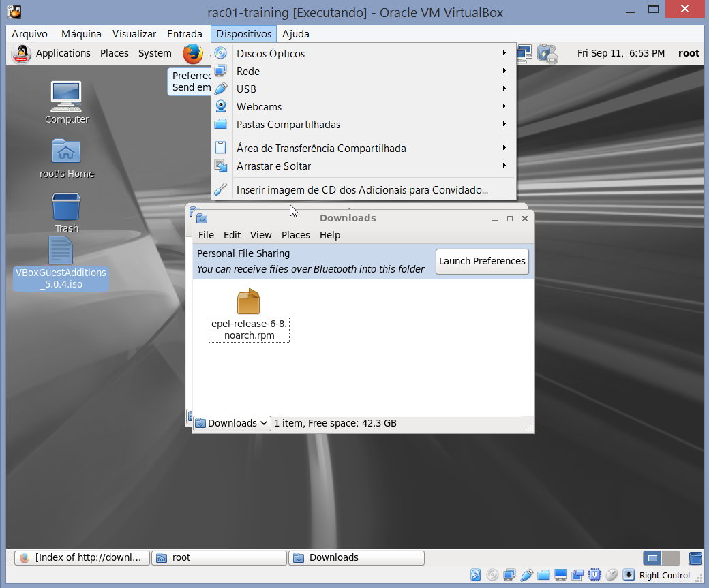Click the Launch Preferences button
This screenshot has height=588, width=709.
482,261
